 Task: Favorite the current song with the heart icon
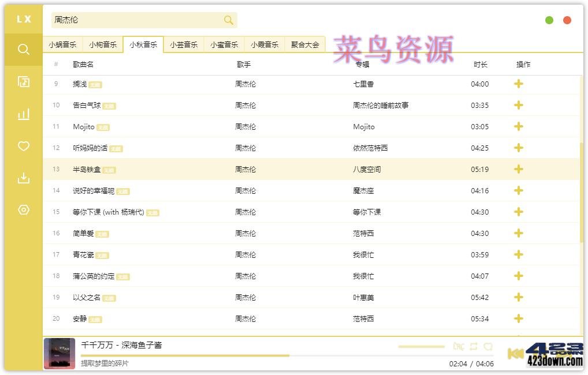[489, 346]
